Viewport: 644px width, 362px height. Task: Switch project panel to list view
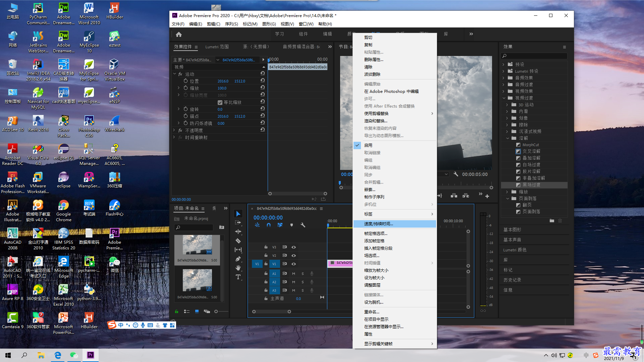187,311
